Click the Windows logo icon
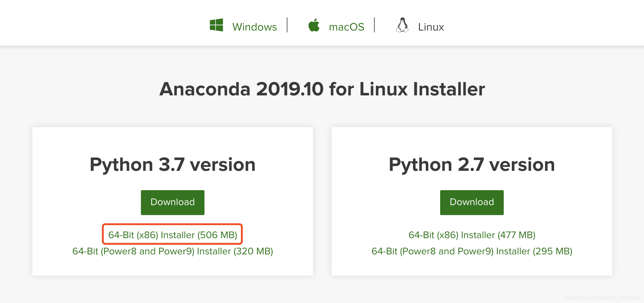644x303 pixels. [x=216, y=25]
